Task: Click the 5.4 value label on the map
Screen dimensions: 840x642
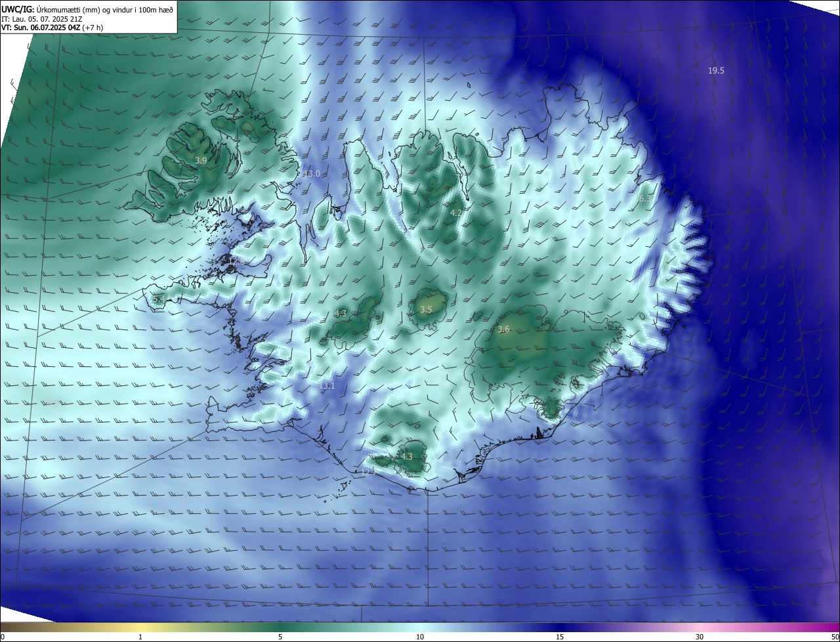Action: [158, 299]
